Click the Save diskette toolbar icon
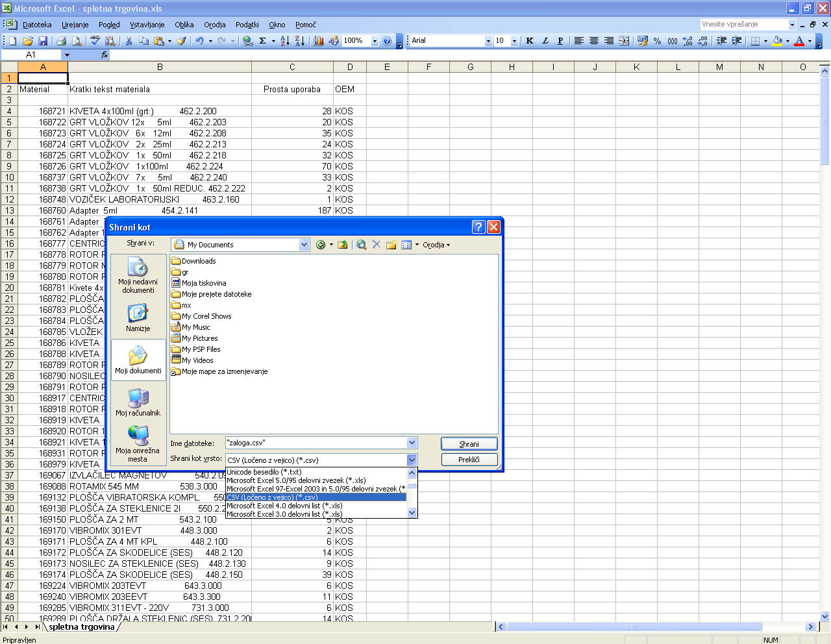The height and width of the screenshot is (644, 831). coord(43,41)
